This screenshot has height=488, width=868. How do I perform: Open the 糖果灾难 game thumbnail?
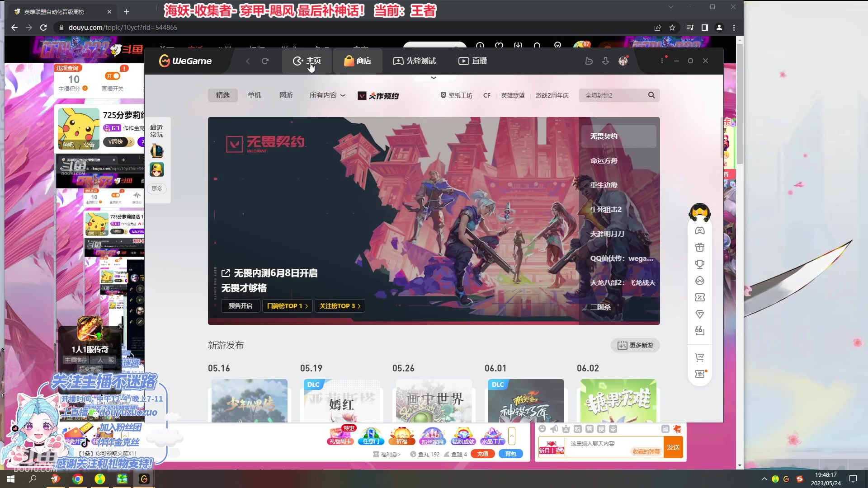pyautogui.click(x=618, y=401)
